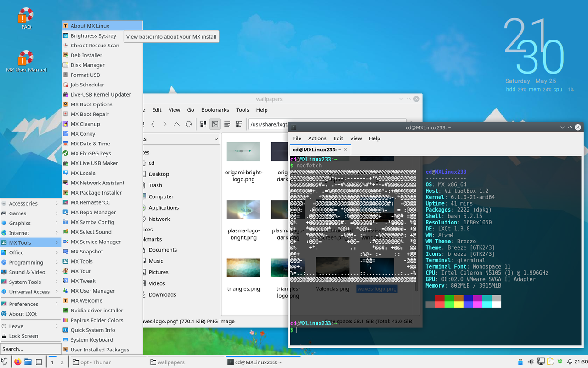
Task: Open MX Tweak
Action: 102,281
